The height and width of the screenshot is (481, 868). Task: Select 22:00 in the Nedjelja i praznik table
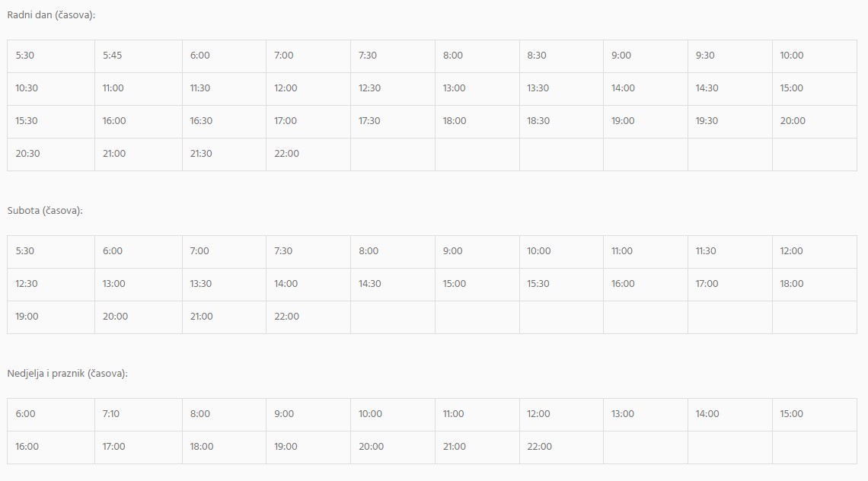pos(540,447)
